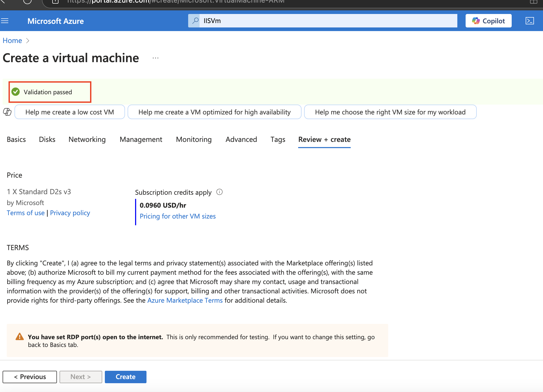Click in the IISVm search field
Screen dimensions: 543x392
point(322,21)
